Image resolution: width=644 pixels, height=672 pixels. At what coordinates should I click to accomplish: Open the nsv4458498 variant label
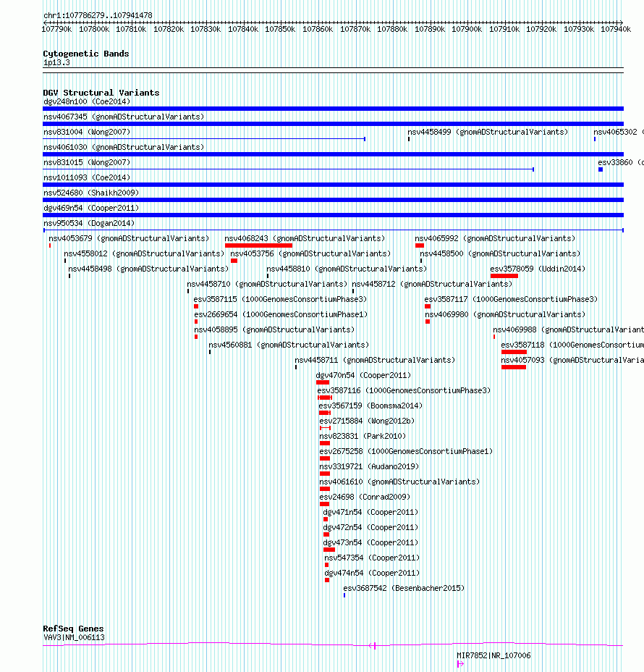click(x=148, y=269)
